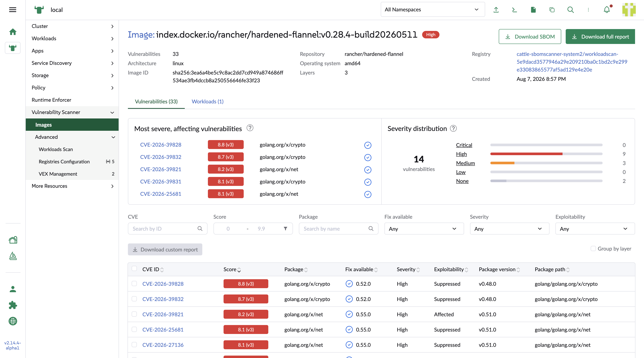
Task: Expand the Workloads navigation group
Action: 72,39
